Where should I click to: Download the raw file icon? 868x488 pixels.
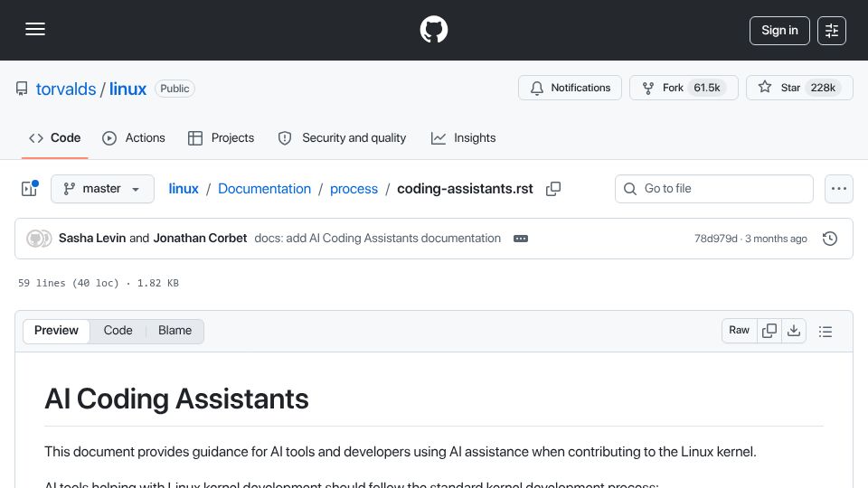point(794,331)
